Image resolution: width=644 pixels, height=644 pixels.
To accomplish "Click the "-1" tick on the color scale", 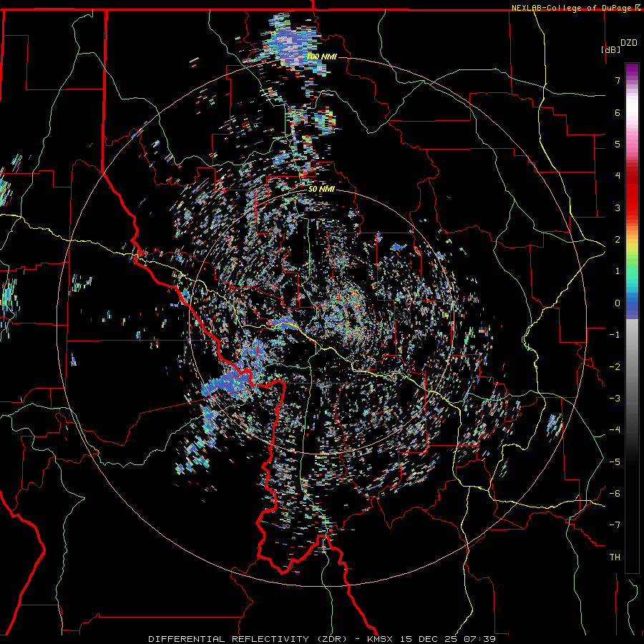I will coord(615,335).
